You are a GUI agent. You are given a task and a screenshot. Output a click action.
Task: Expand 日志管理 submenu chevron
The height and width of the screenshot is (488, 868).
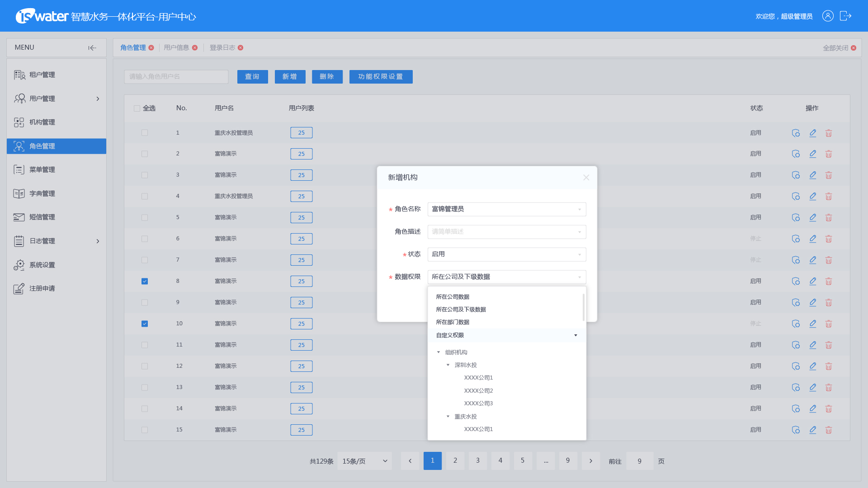pos(98,241)
